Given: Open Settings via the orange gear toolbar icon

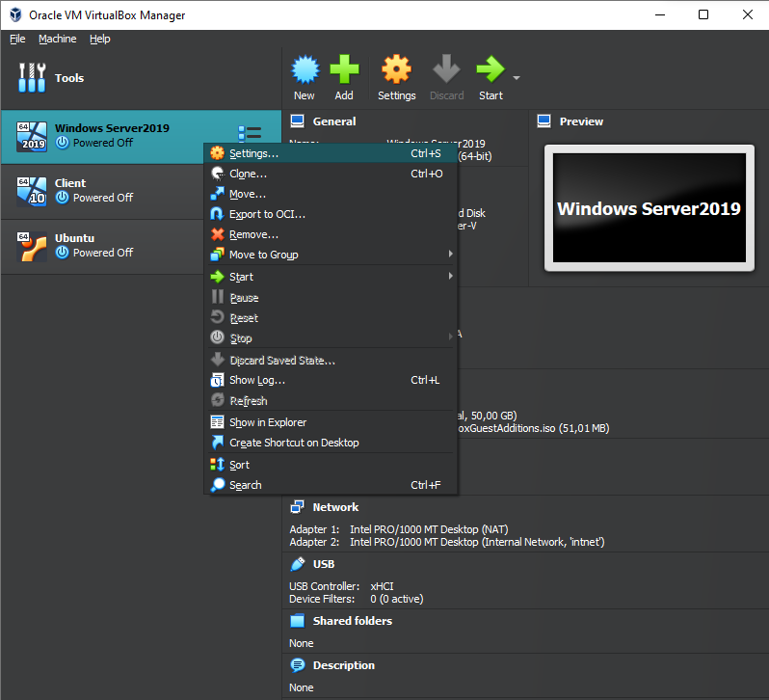Looking at the screenshot, I should click(x=396, y=73).
